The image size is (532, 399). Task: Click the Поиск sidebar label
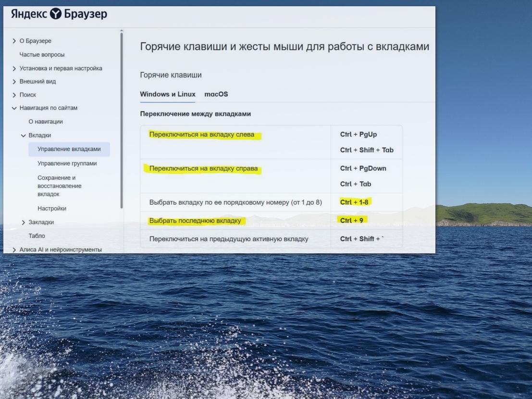28,95
